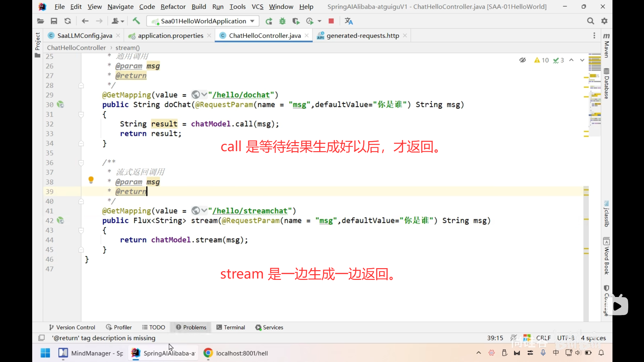Click the Translate icon in toolbar
Image resolution: width=644 pixels, height=362 pixels.
click(348, 21)
